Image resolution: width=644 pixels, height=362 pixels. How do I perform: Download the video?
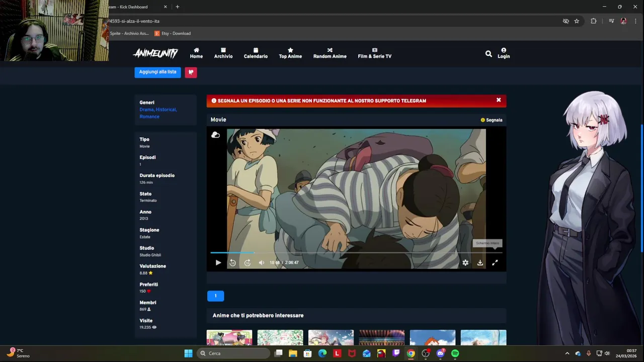(480, 262)
